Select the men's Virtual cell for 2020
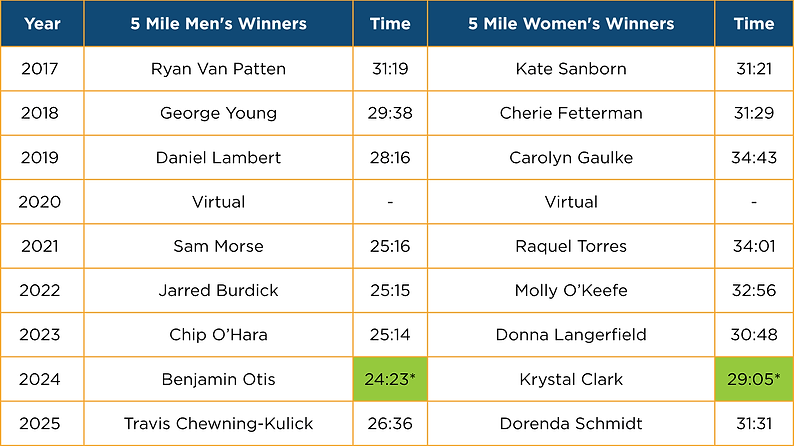Screen dimensions: 794x446 pyautogui.click(x=218, y=202)
